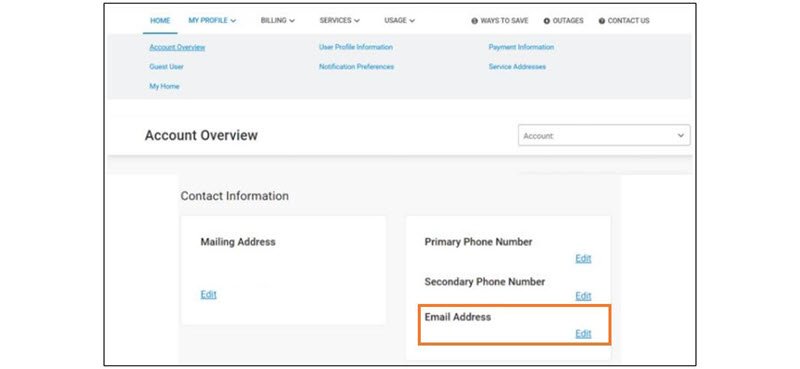Click the Outages icon in header
The height and width of the screenshot is (369, 800).
(546, 21)
